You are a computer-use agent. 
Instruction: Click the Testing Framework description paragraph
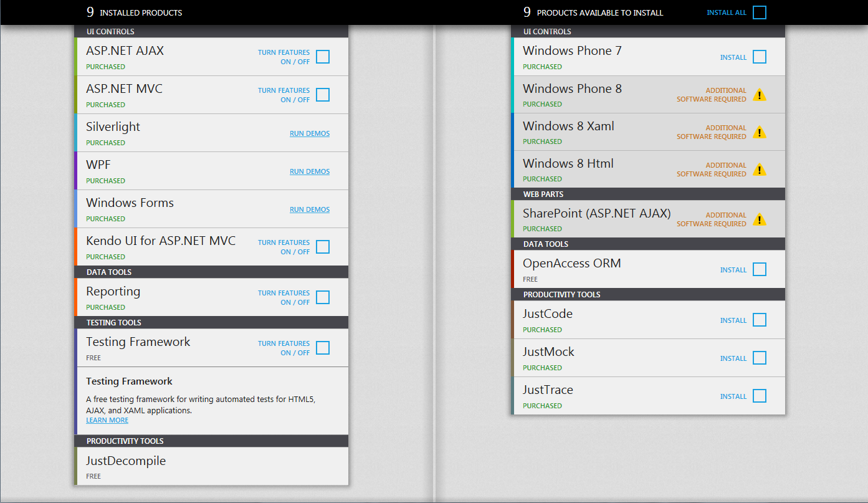201,405
